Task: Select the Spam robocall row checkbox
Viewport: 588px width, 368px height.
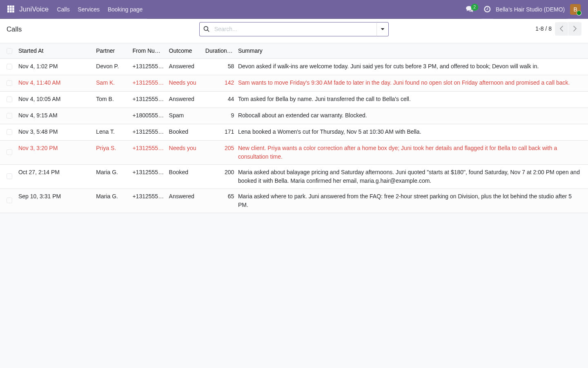Action: click(9, 116)
